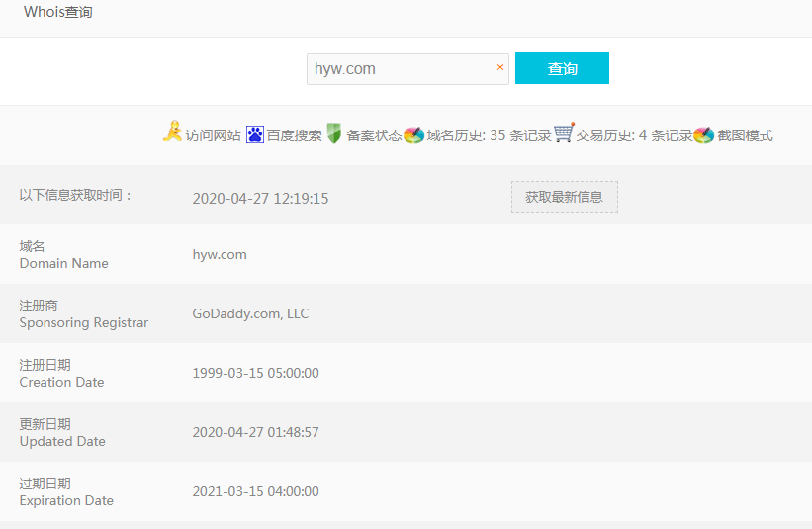This screenshot has width=812, height=529.
Task: View 域名历史: 35 条记录 link
Action: [x=489, y=136]
